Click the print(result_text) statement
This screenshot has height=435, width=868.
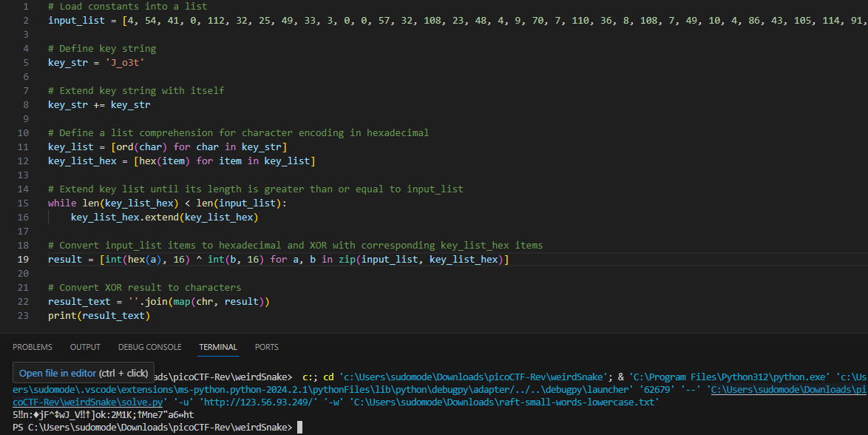click(x=98, y=315)
